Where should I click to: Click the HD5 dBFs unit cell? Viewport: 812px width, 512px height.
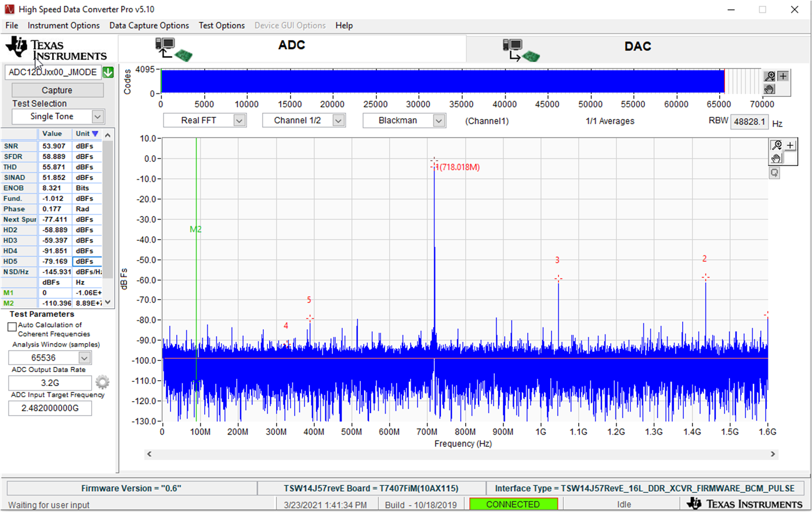click(87, 261)
